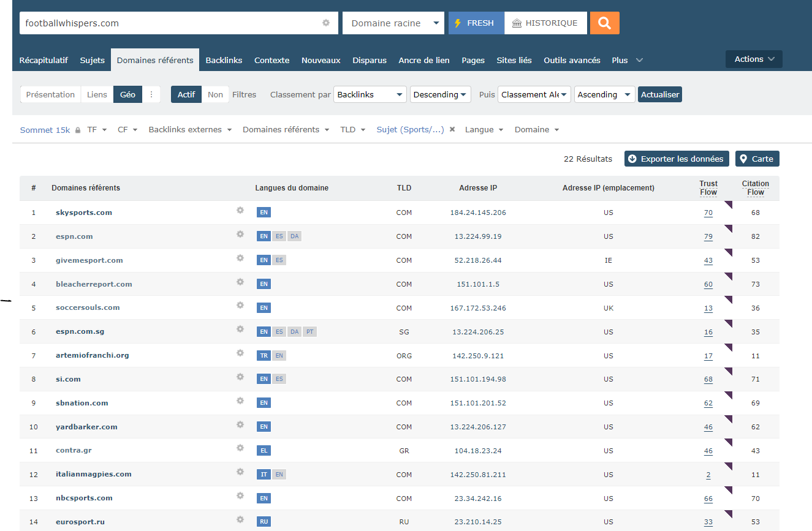Viewport: 812px width, 531px height.
Task: Open the bleacherreport.com domain link
Action: [x=94, y=284]
